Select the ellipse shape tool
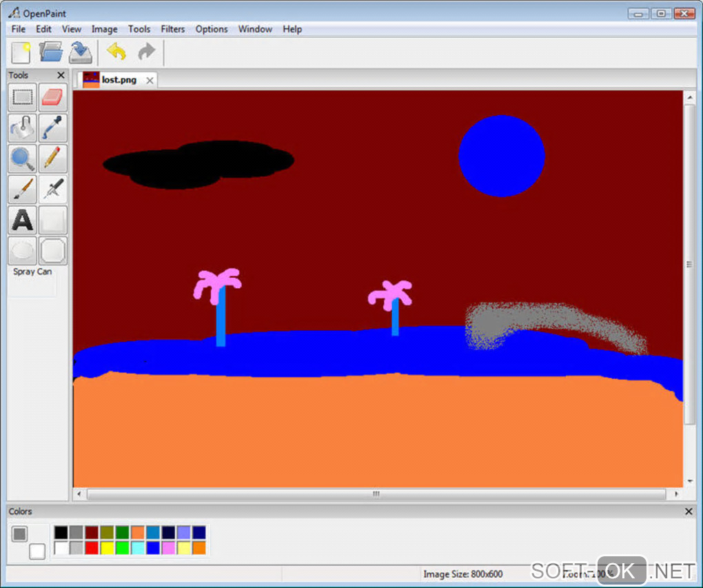The image size is (703, 588). [23, 250]
